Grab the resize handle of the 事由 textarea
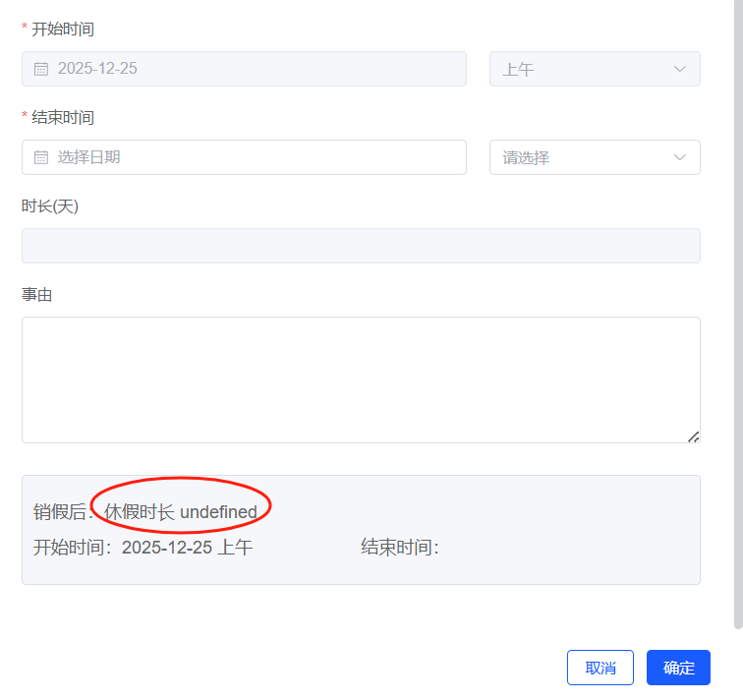This screenshot has height=700, width=743. click(x=693, y=437)
